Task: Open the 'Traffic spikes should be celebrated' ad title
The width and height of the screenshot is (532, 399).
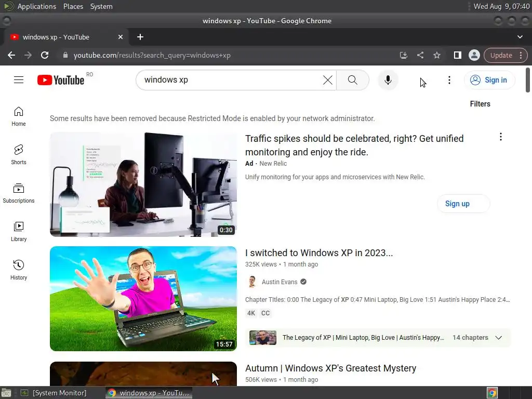Action: click(354, 145)
